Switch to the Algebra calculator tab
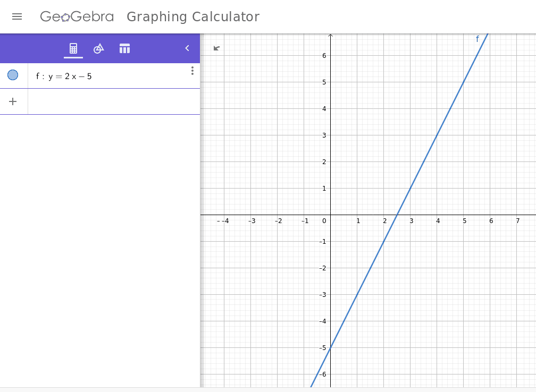The image size is (536, 392). tap(73, 48)
